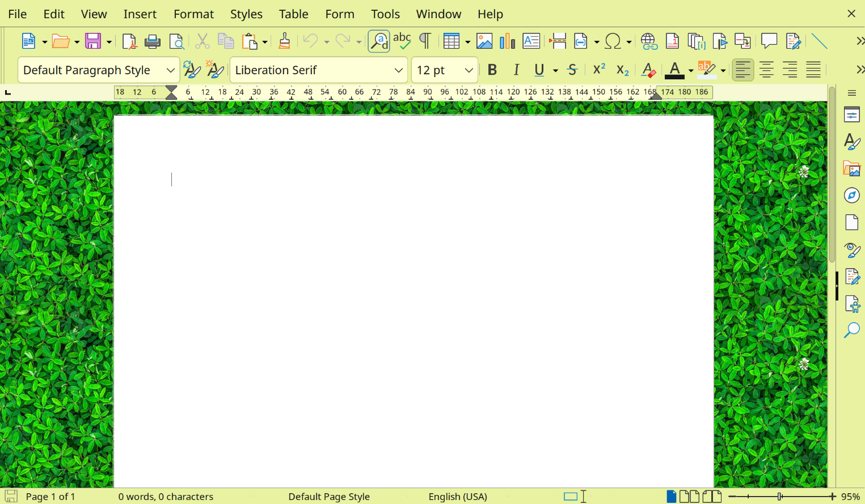Viewport: 865px width, 504px height.
Task: Apply bold formatting
Action: [x=492, y=70]
